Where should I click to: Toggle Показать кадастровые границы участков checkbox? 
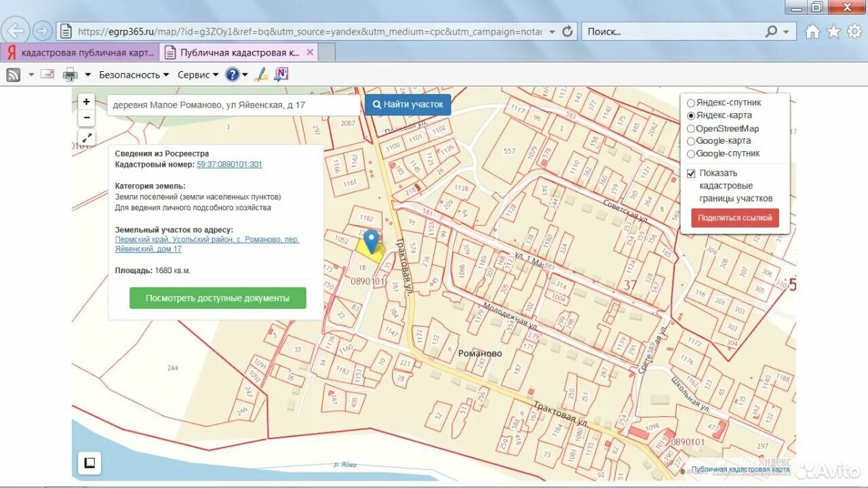click(691, 173)
